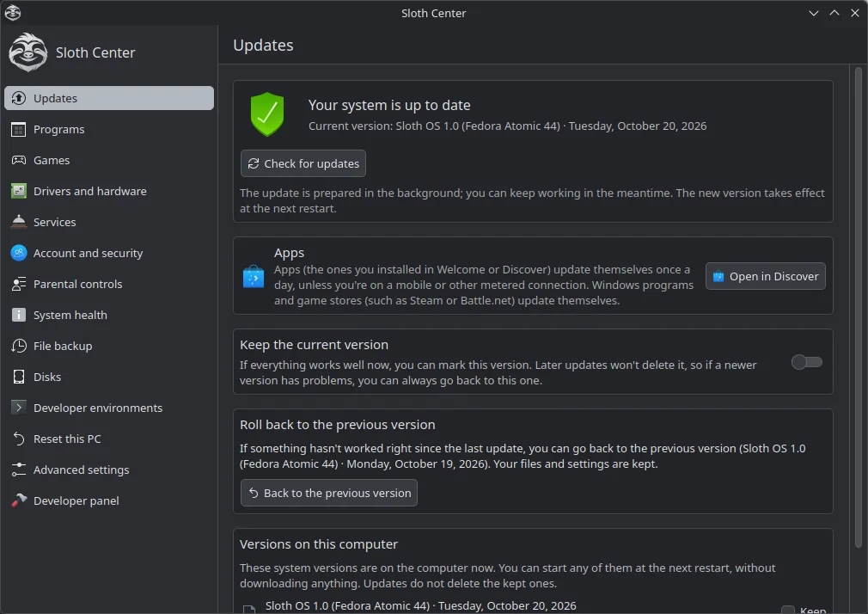
Task: Click the 'Roll back to the previous version' heading
Action: coord(337,425)
